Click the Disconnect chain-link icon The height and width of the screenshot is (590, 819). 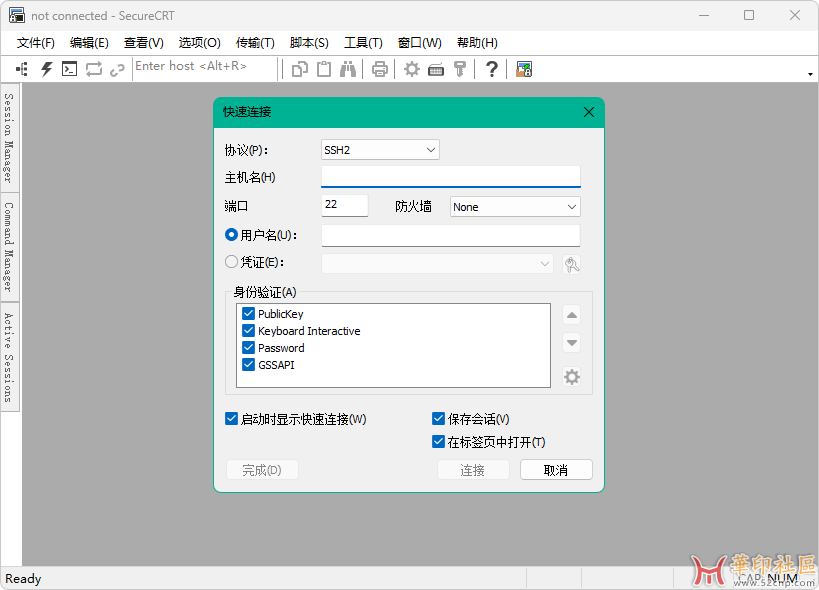coord(117,69)
